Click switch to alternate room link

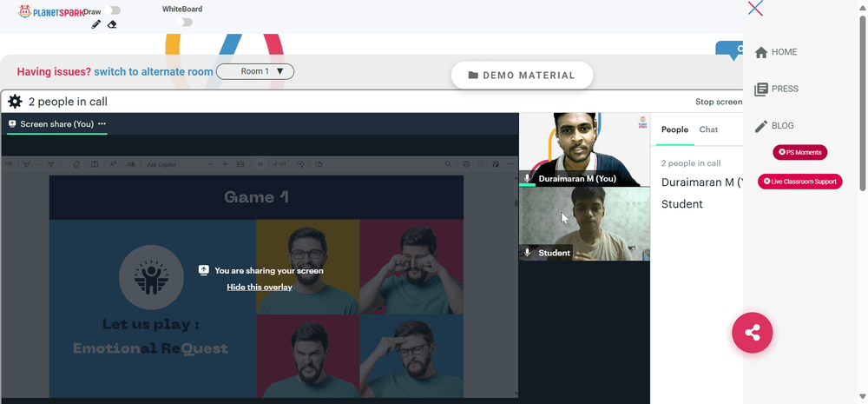pyautogui.click(x=154, y=71)
